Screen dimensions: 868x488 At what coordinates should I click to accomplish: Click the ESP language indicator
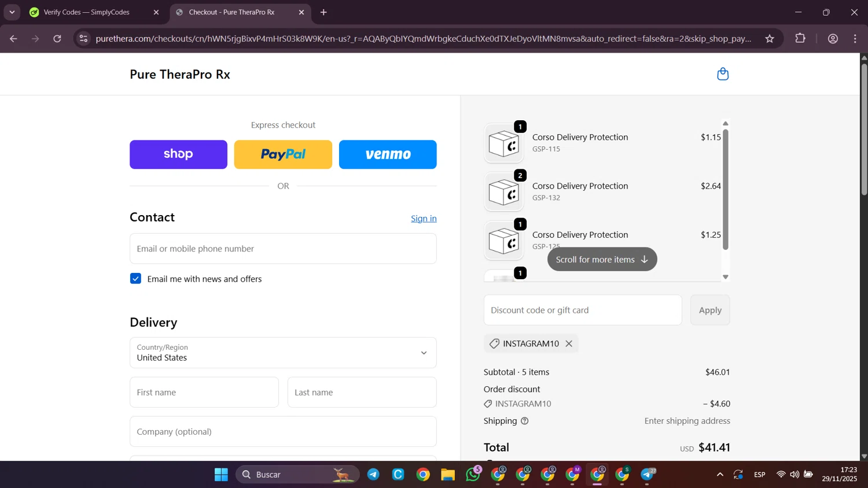tap(759, 475)
